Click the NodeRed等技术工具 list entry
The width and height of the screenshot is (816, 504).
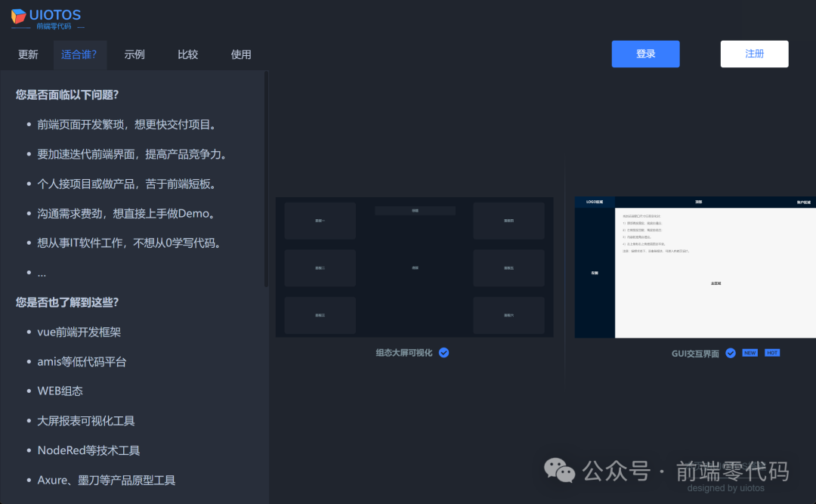point(87,450)
